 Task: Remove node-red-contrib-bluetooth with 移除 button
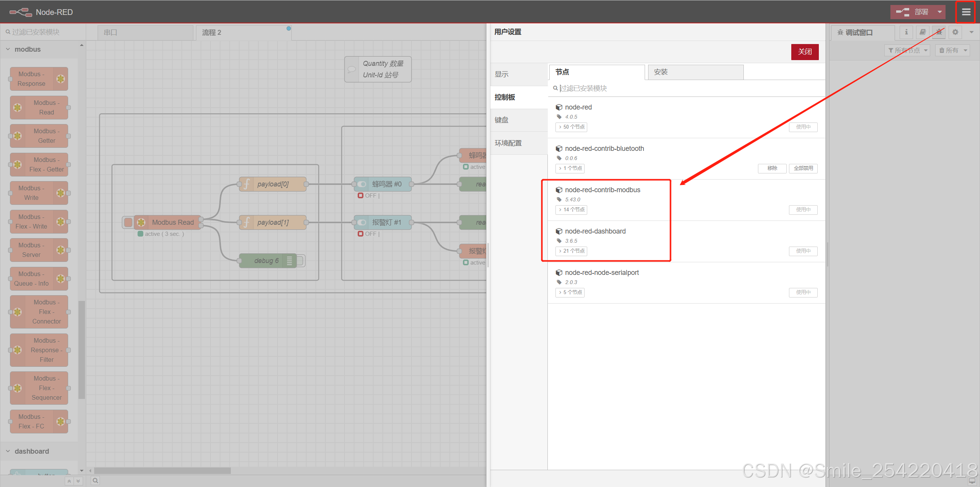[772, 168]
